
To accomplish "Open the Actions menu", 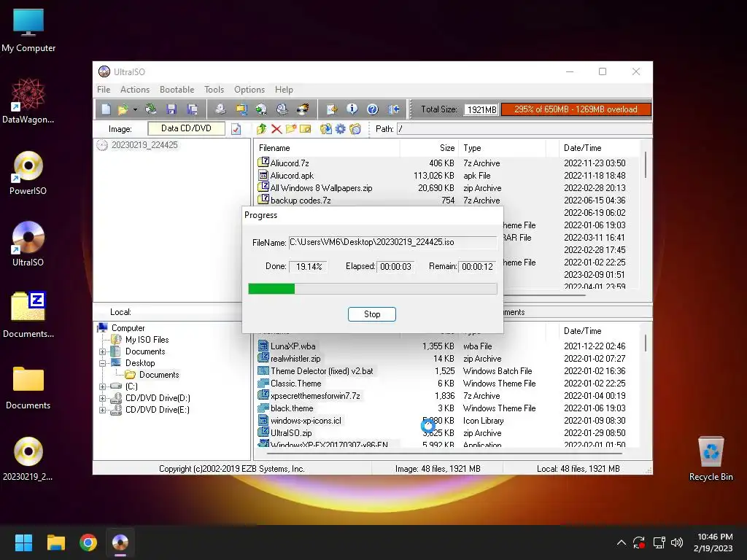I will (135, 90).
